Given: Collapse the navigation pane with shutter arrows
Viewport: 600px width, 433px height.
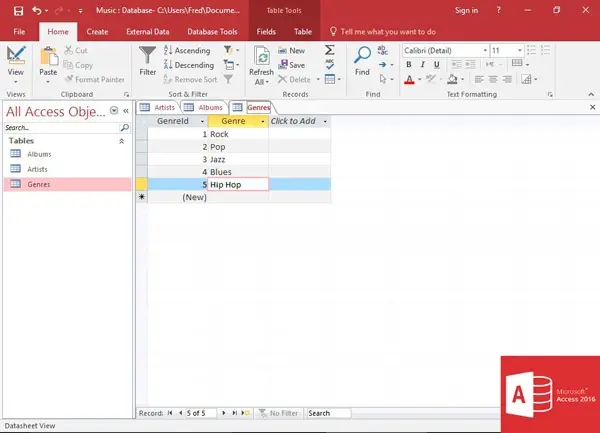Looking at the screenshot, I should tap(126, 111).
